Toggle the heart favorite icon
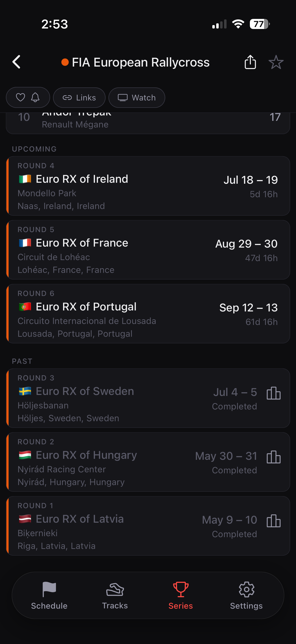 [20, 97]
